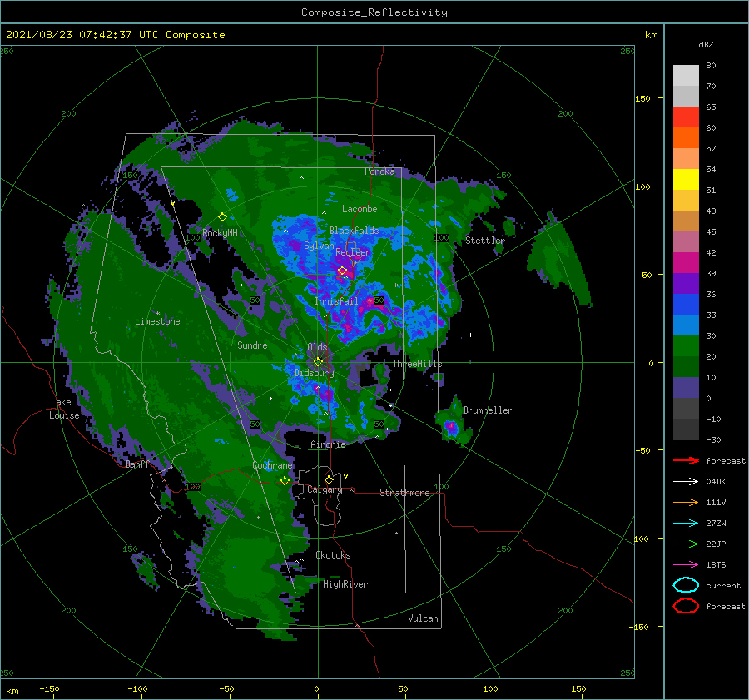Click the Ponoka town label
This screenshot has width=749, height=700.
pos(379,171)
